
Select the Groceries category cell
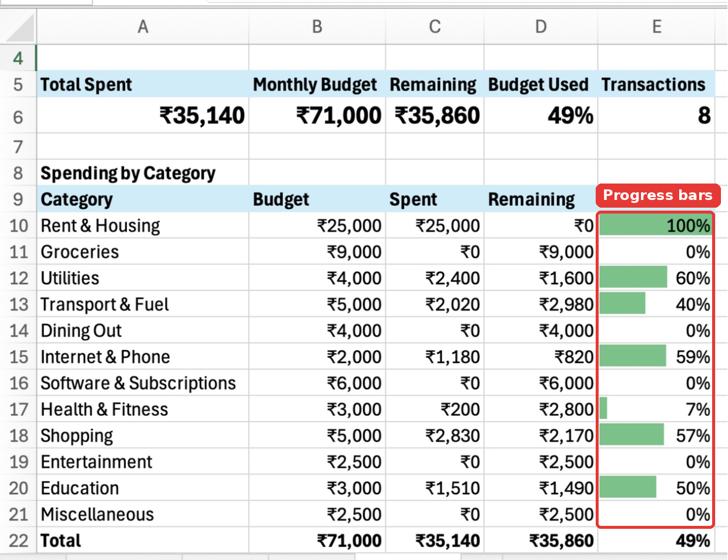[x=143, y=252]
